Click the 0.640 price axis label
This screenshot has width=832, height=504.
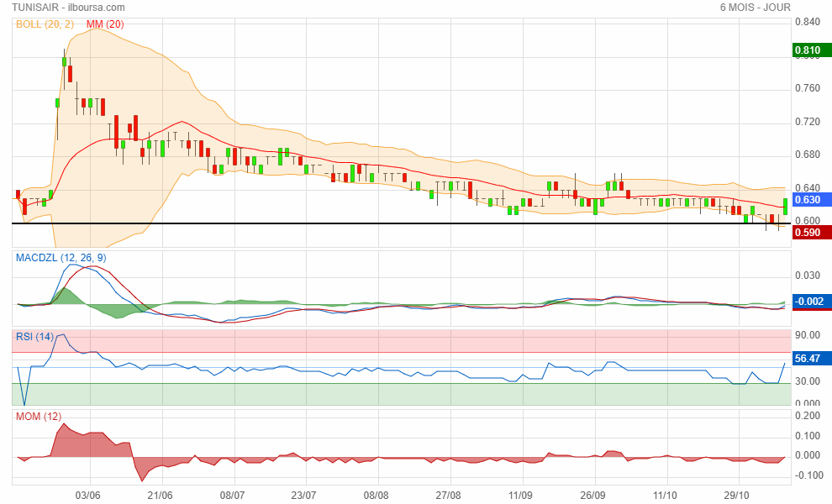pos(808,188)
